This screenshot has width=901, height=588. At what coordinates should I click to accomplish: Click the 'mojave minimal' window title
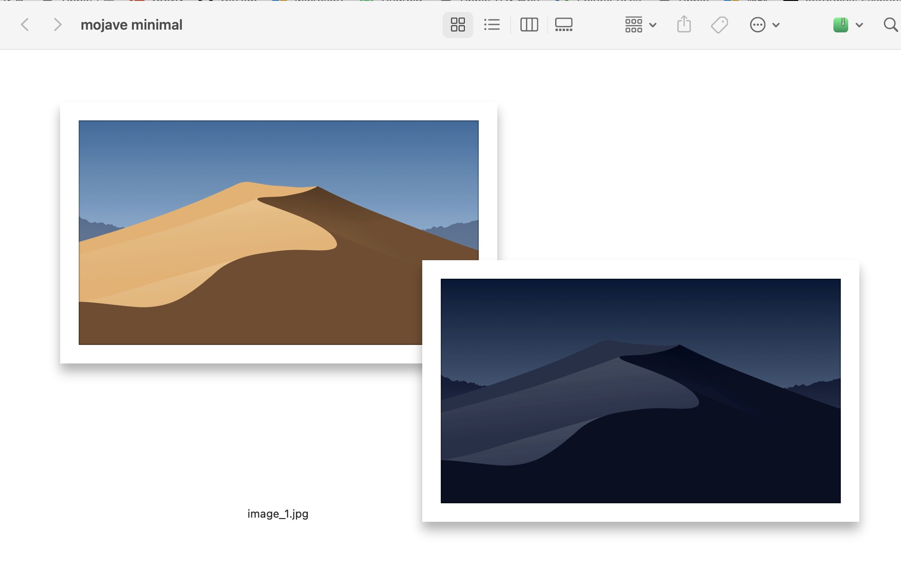pos(131,25)
